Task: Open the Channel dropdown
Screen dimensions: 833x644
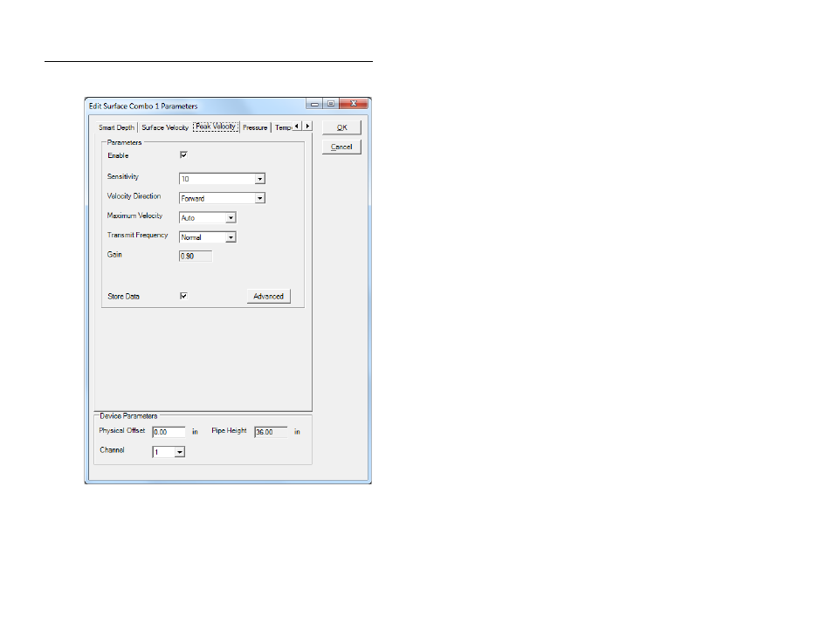Action: point(179,452)
